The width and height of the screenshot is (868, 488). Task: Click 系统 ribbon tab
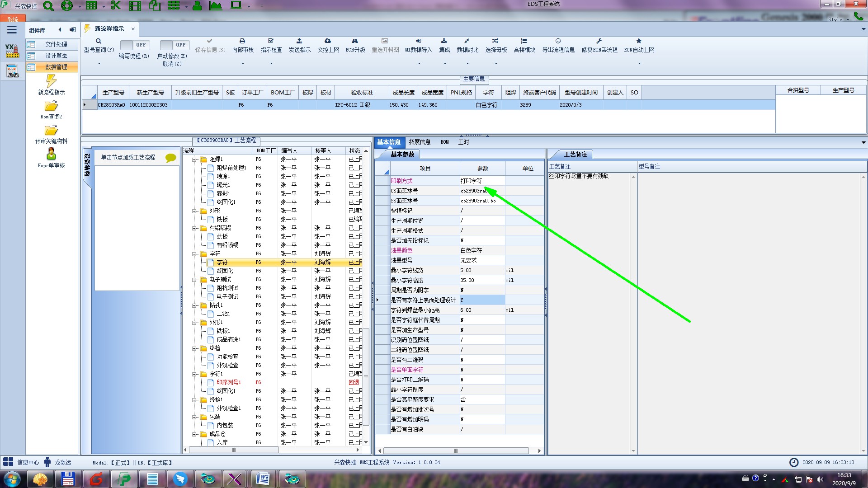click(x=13, y=19)
